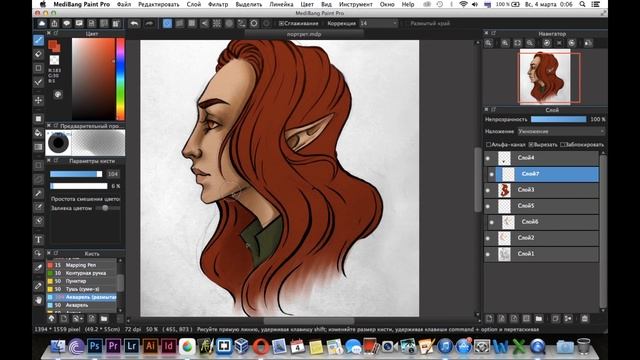Open the Линейка menu

pos(281,4)
